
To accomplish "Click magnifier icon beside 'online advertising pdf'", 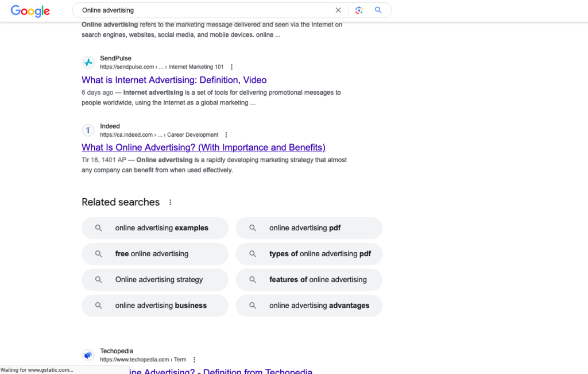I will (x=253, y=228).
